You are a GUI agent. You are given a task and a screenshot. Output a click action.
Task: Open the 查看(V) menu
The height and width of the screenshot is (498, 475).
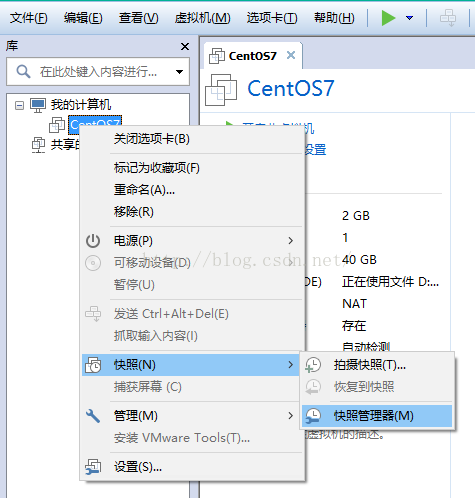139,18
